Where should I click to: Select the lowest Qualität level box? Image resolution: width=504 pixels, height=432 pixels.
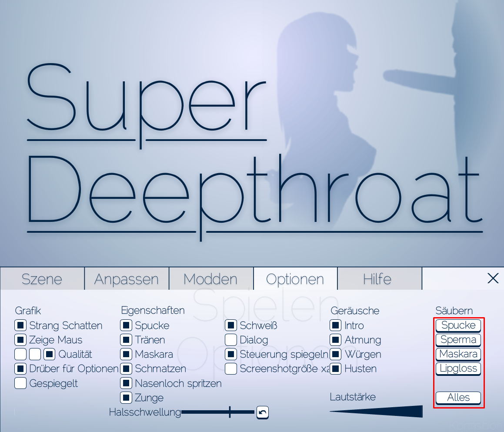coord(20,354)
